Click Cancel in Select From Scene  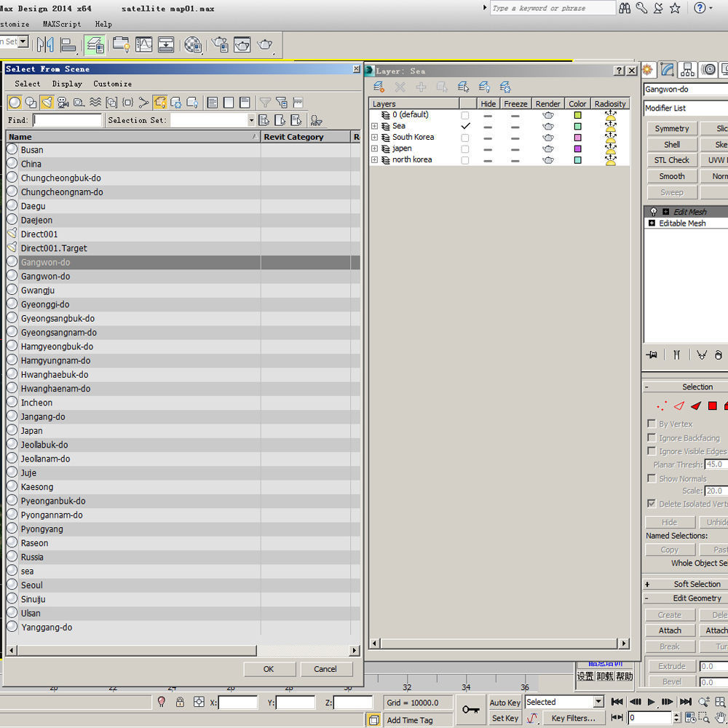point(325,669)
